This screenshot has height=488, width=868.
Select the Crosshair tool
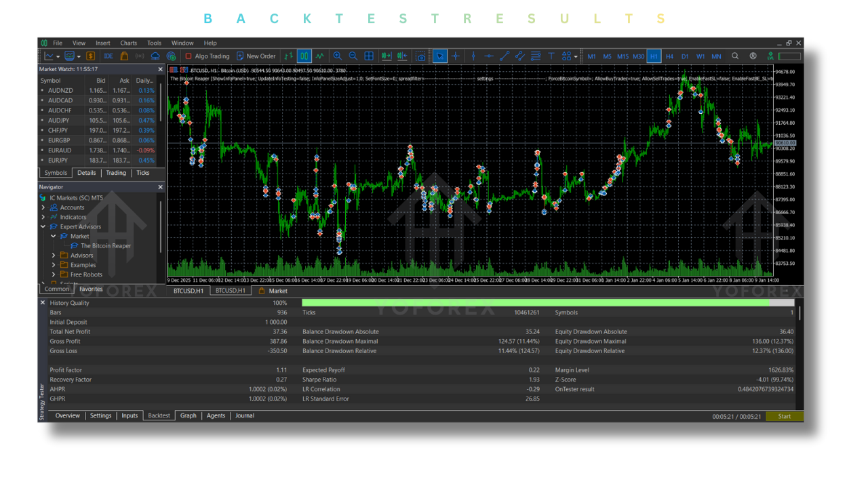pos(456,56)
